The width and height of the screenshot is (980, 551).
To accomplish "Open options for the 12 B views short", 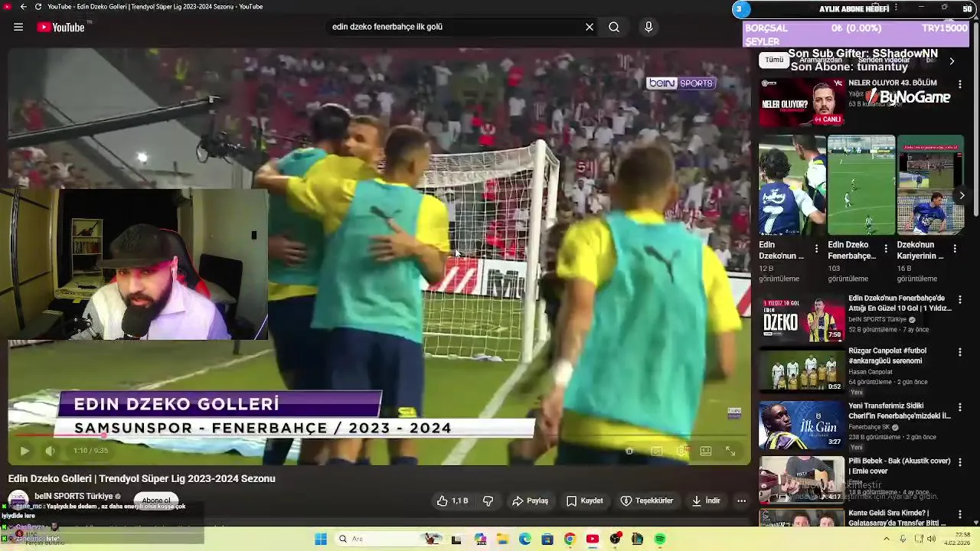I will click(x=816, y=249).
